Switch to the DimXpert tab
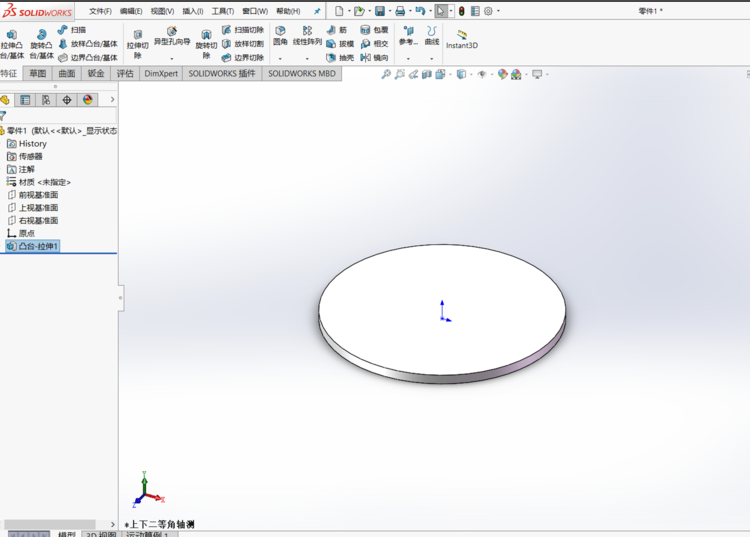750x537 pixels. click(x=161, y=74)
